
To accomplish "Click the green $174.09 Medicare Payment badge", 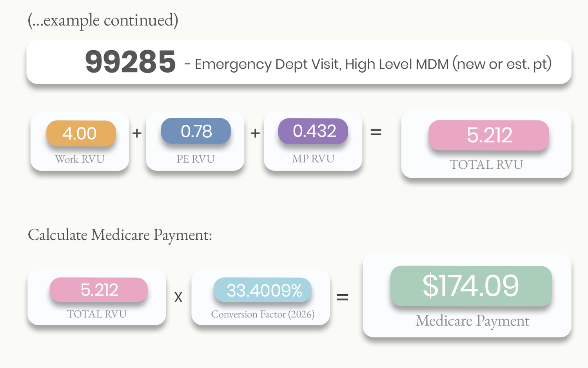I will [471, 286].
